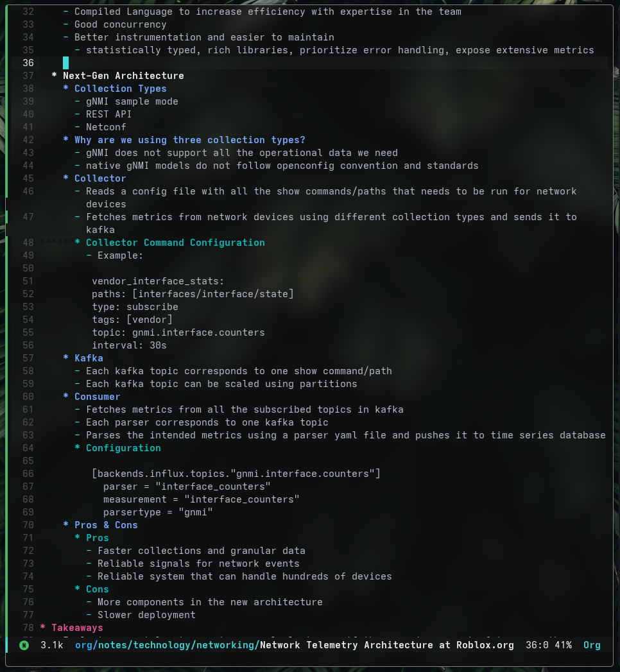
Task: Fold the Cons subheading
Action: pyautogui.click(x=97, y=589)
